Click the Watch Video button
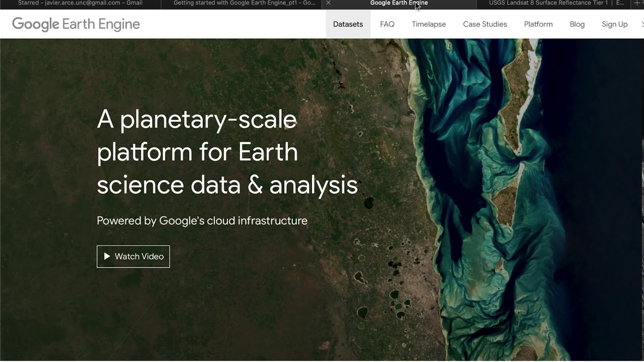Viewport: 644px width, 362px height. pos(133,256)
